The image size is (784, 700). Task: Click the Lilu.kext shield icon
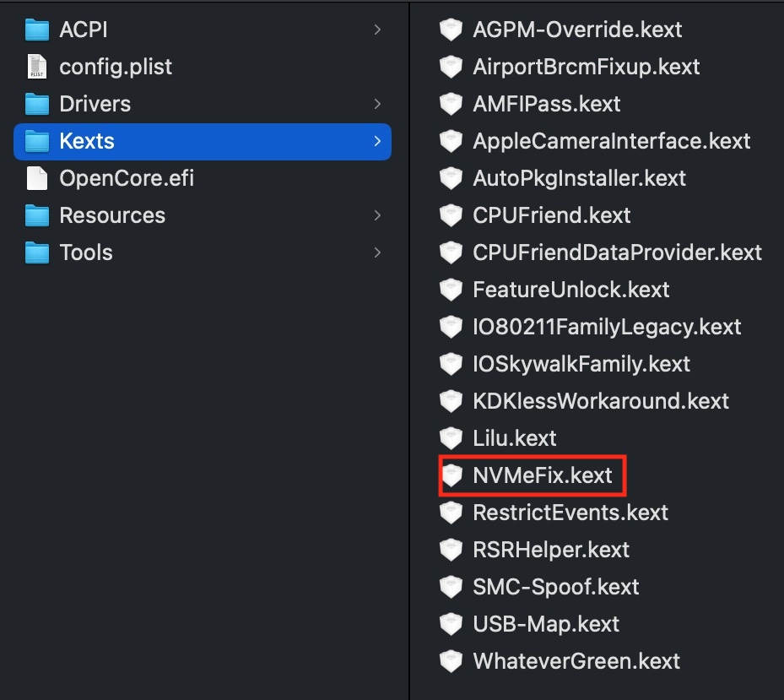click(x=451, y=438)
